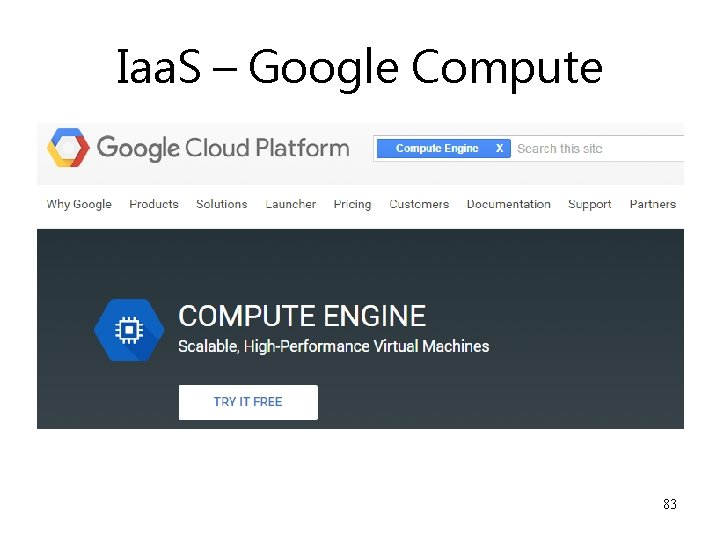Click the blue Compute Engine chip icon
This screenshot has height=540, width=720.
pos(129,330)
